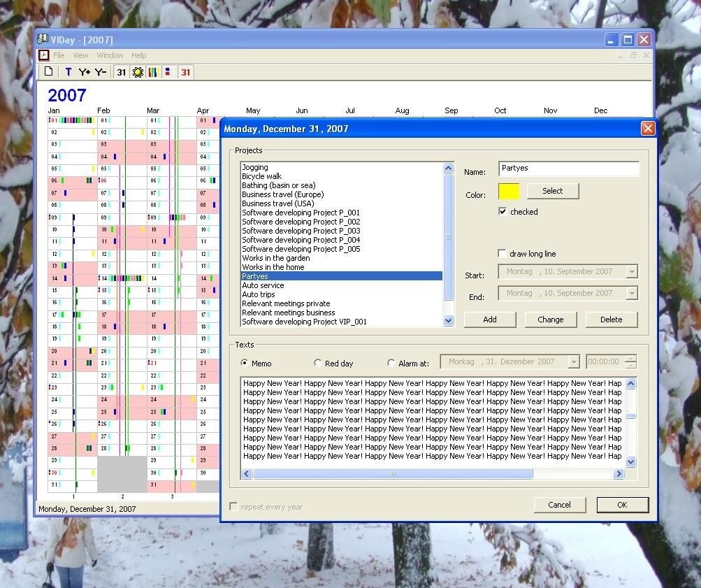Open the File menu
The height and width of the screenshot is (588, 701).
coord(59,55)
